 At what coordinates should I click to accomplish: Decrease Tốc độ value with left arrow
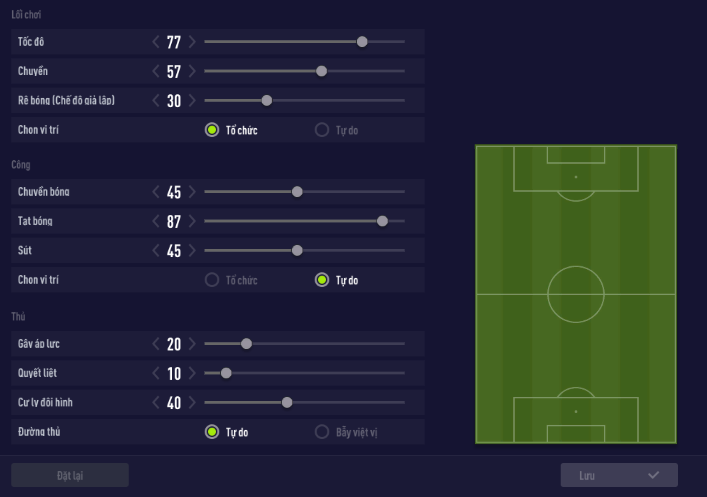pos(156,42)
